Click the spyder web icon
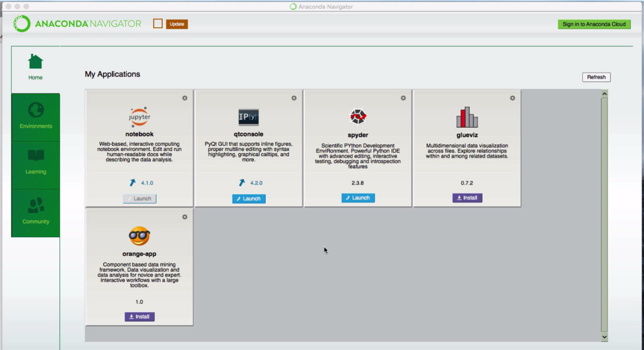 pos(358,117)
